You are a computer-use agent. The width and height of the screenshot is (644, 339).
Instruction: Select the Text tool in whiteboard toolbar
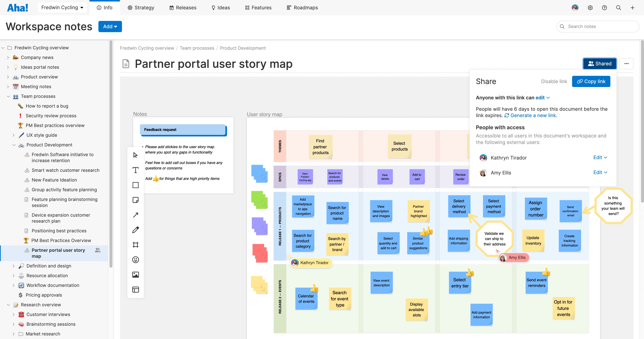coord(135,170)
